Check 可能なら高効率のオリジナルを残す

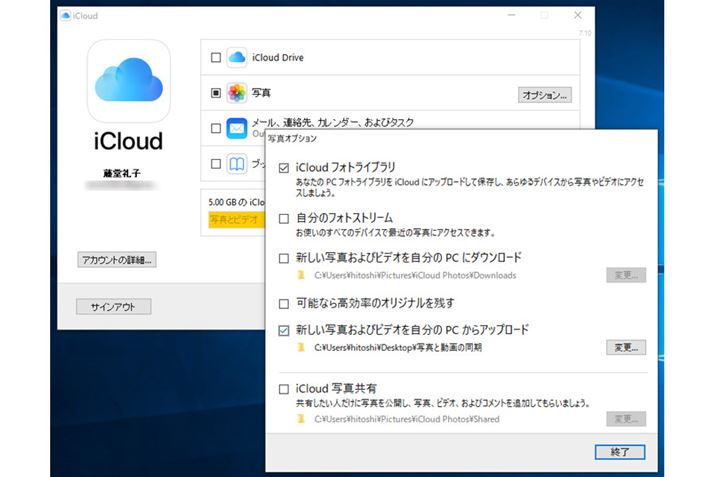tap(284, 304)
